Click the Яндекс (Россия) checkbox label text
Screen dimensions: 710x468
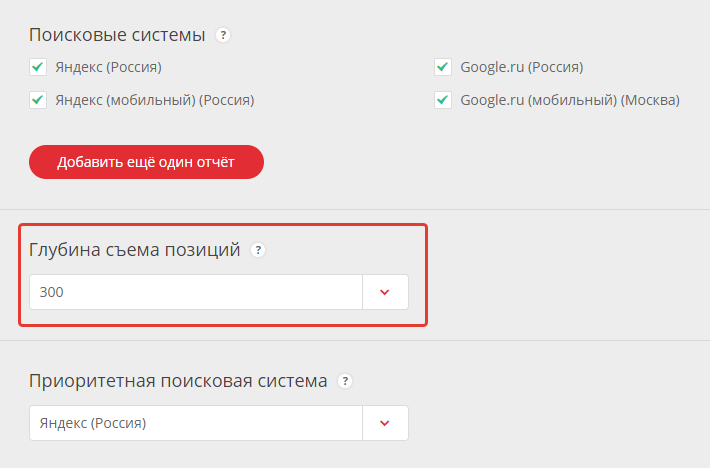109,67
